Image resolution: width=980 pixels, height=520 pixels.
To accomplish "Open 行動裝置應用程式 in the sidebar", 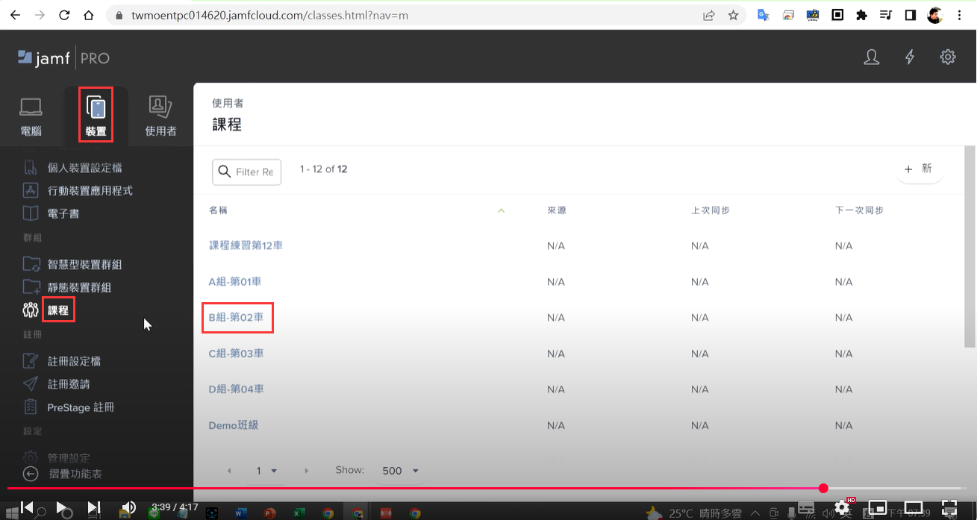I will [x=90, y=190].
